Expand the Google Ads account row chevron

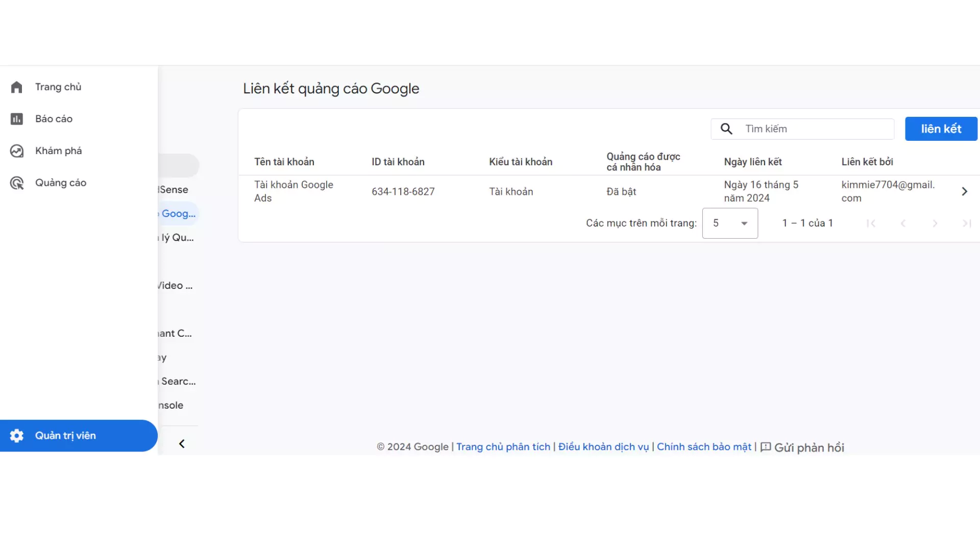point(964,191)
